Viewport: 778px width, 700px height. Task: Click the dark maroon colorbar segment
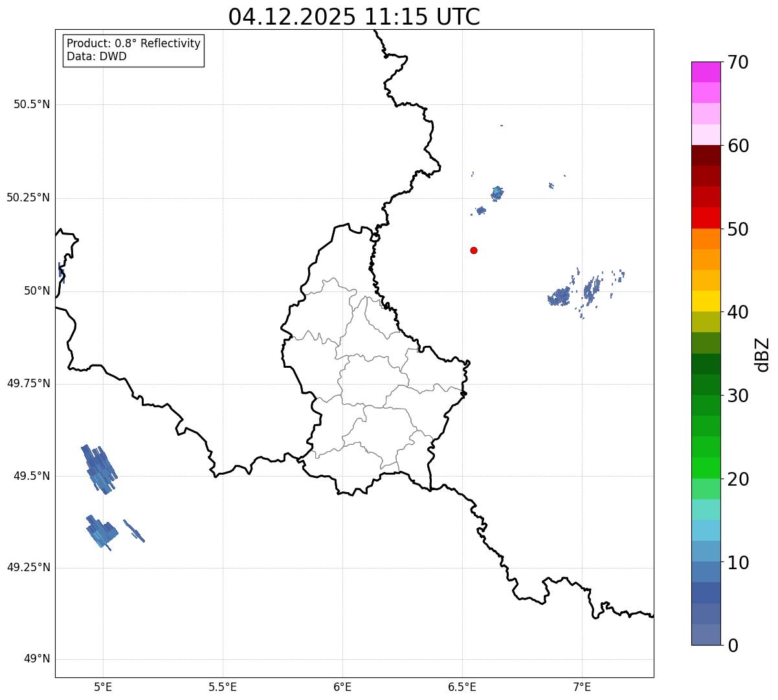[x=706, y=155]
